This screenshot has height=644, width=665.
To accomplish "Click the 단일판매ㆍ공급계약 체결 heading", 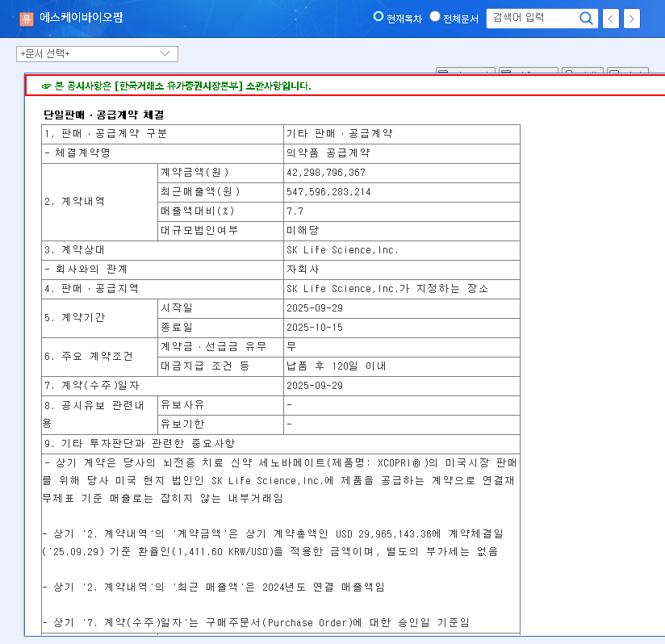I will (103, 115).
